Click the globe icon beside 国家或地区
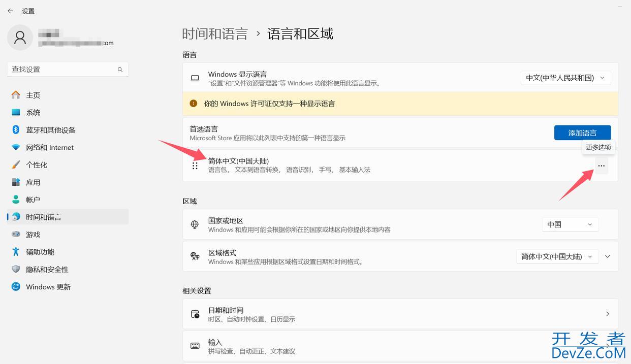The height and width of the screenshot is (364, 631). (x=195, y=224)
